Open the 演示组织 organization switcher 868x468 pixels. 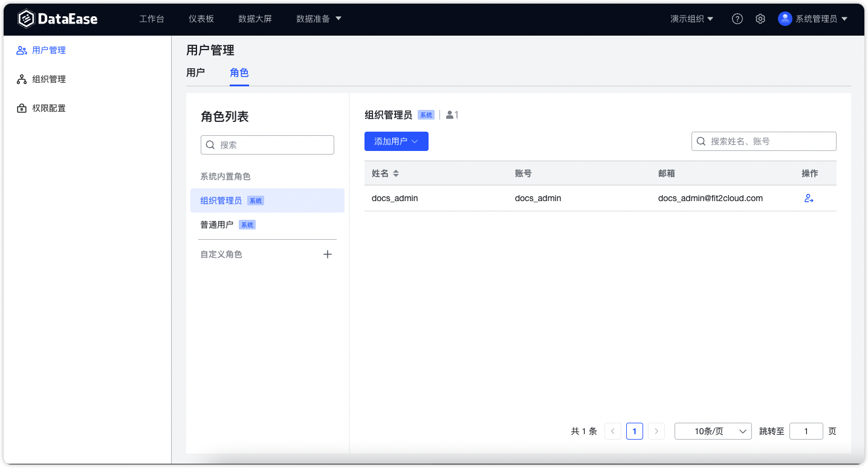(691, 19)
